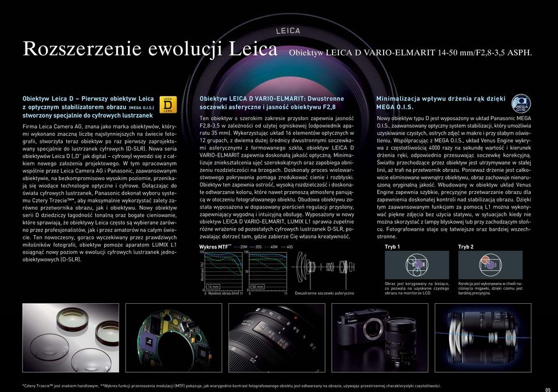
Task: Click the MTF legend entry '40S'
Action: point(287,247)
